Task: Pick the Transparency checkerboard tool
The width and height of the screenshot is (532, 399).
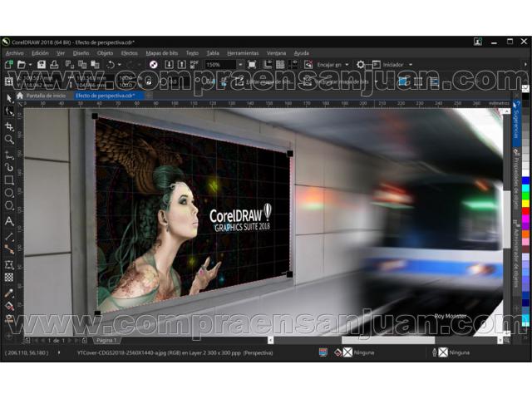Action: tap(9, 278)
